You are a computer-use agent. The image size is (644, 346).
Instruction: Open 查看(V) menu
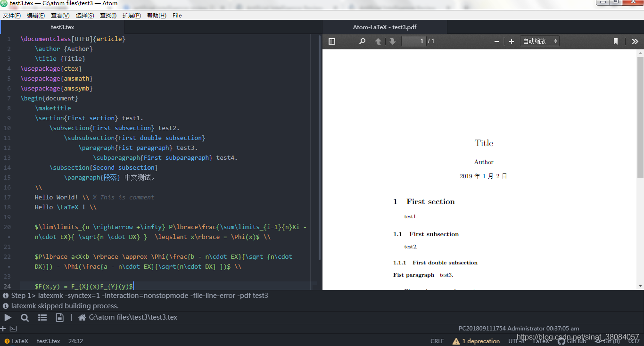60,16
